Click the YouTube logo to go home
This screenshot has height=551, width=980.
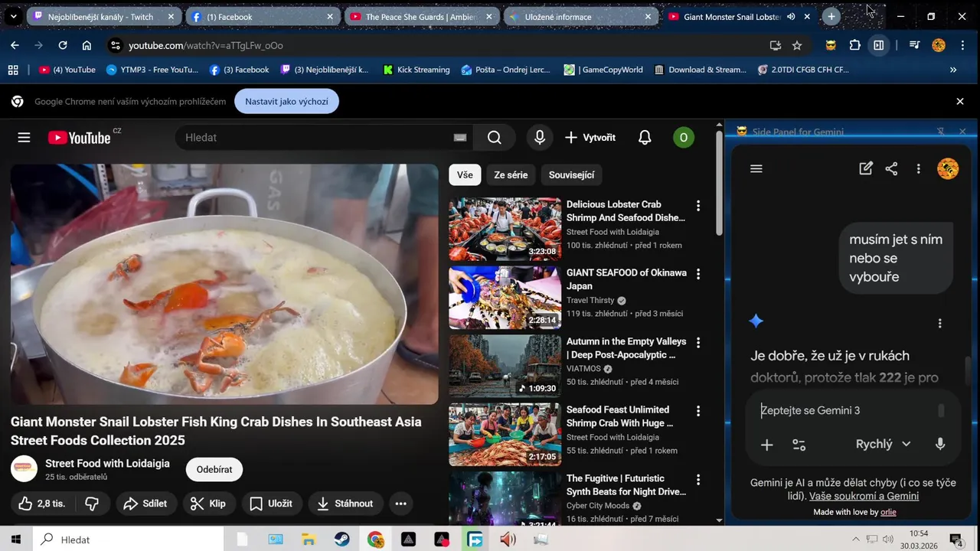click(80, 138)
